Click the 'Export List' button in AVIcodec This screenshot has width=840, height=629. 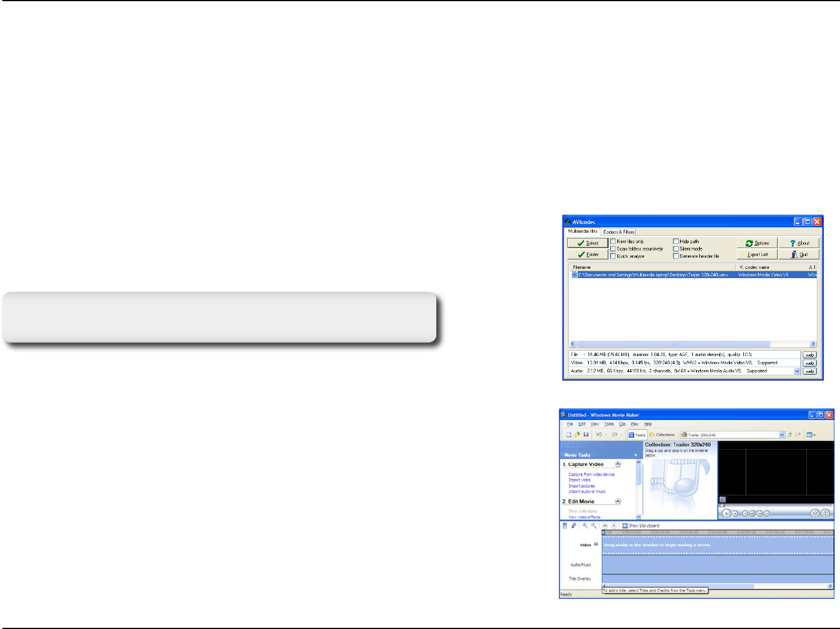point(757,254)
